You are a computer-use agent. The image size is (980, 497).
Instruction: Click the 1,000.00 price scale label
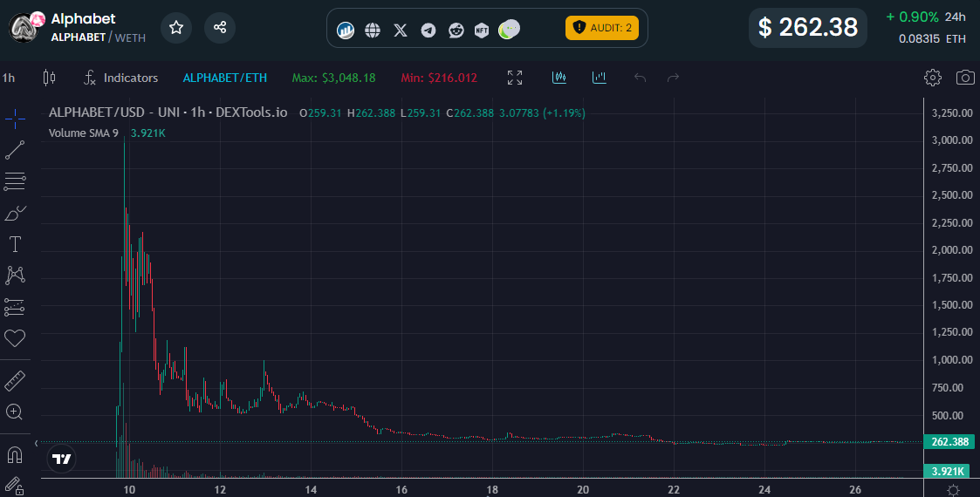pyautogui.click(x=952, y=360)
